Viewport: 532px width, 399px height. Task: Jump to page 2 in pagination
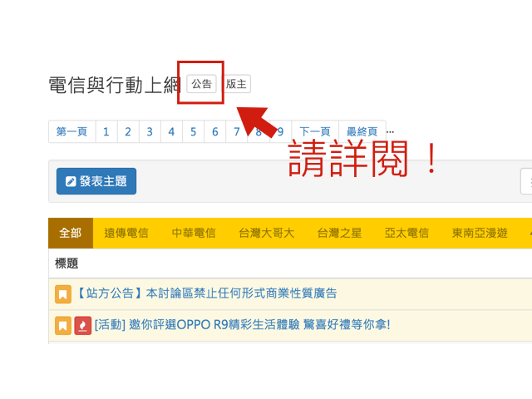click(x=128, y=131)
